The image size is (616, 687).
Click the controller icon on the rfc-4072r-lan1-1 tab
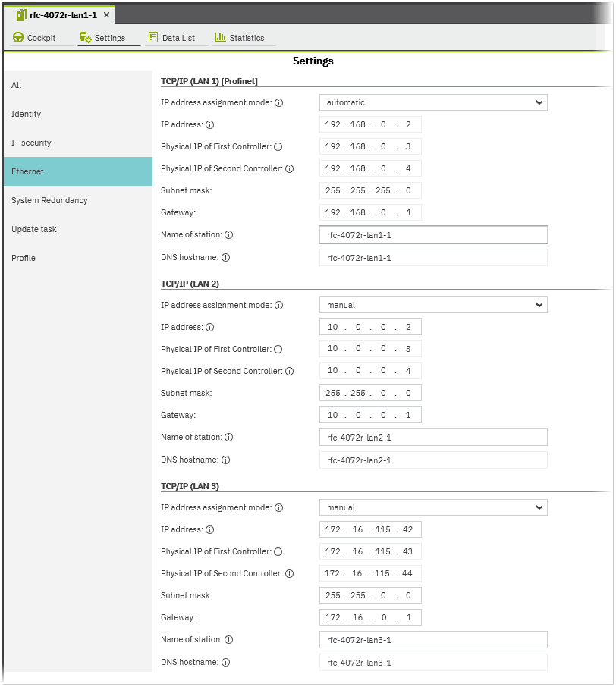[21, 15]
